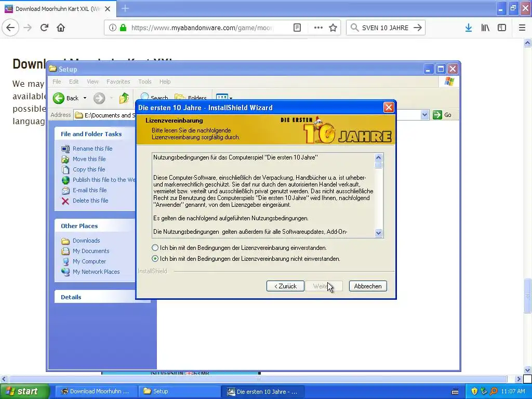Click the 'Abbrechen' button
Image resolution: width=532 pixels, height=399 pixels.
(368, 286)
